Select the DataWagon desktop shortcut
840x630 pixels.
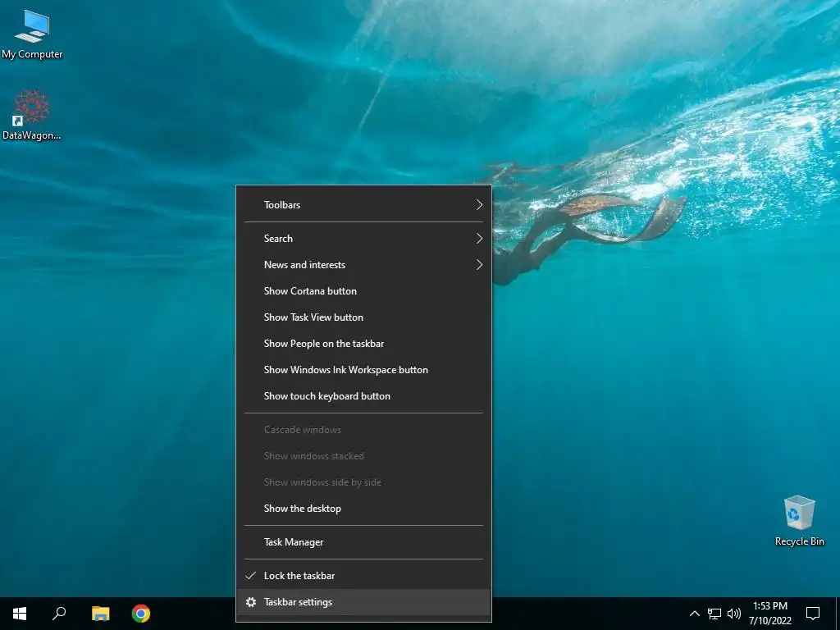(x=32, y=115)
